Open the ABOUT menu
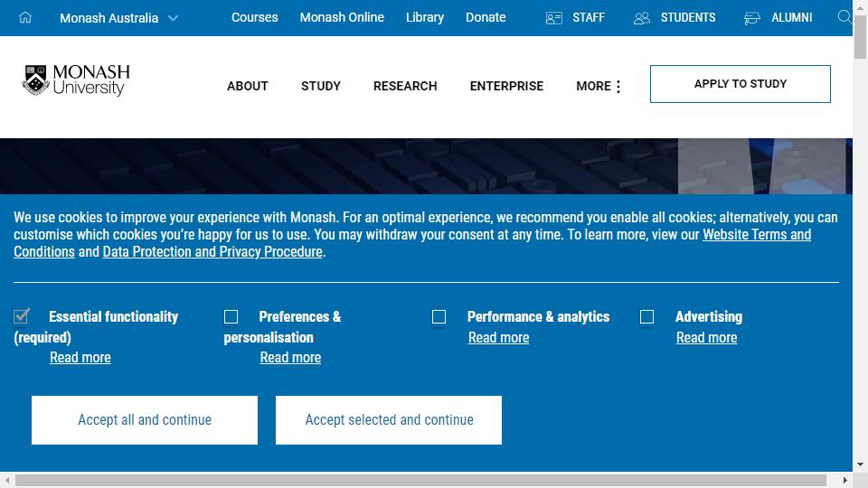Screen dimensions: 868x488 [248, 87]
